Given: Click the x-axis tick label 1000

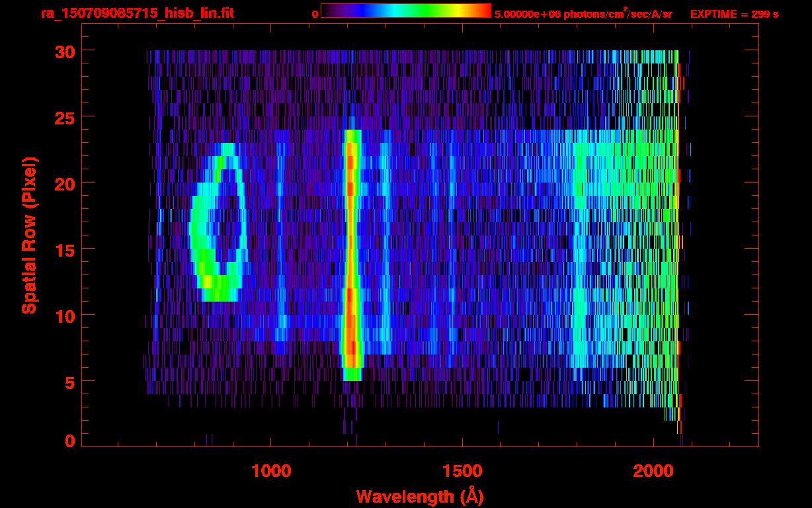Looking at the screenshot, I should pos(271,471).
